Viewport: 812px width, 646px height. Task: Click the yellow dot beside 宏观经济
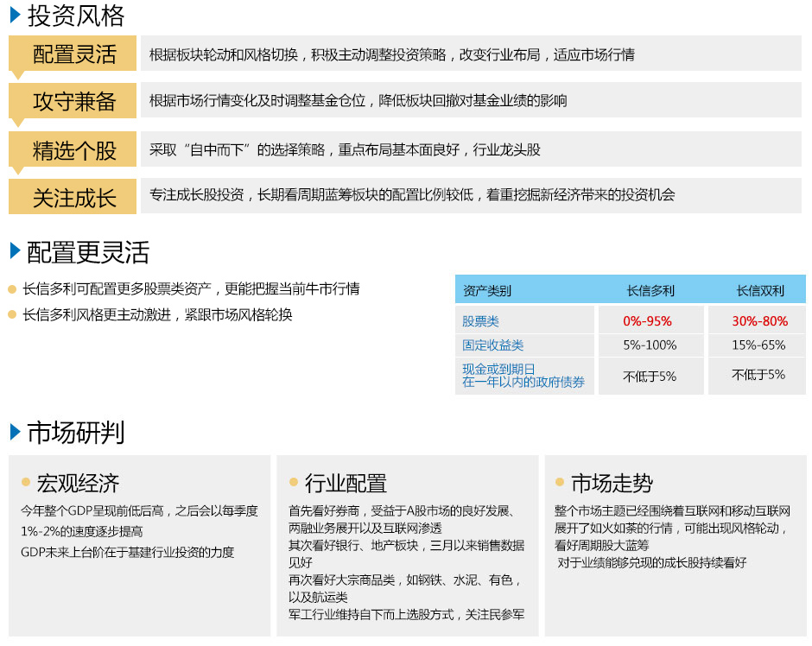[x=26, y=483]
